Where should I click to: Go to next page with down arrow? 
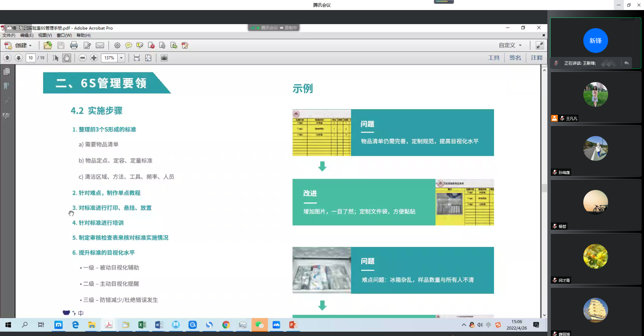point(19,58)
